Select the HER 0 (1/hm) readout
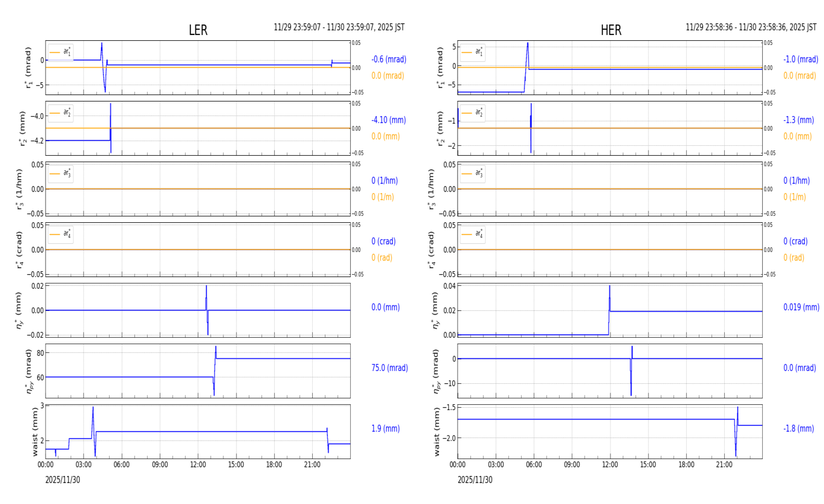Image resolution: width=824 pixels, height=504 pixels. click(797, 181)
